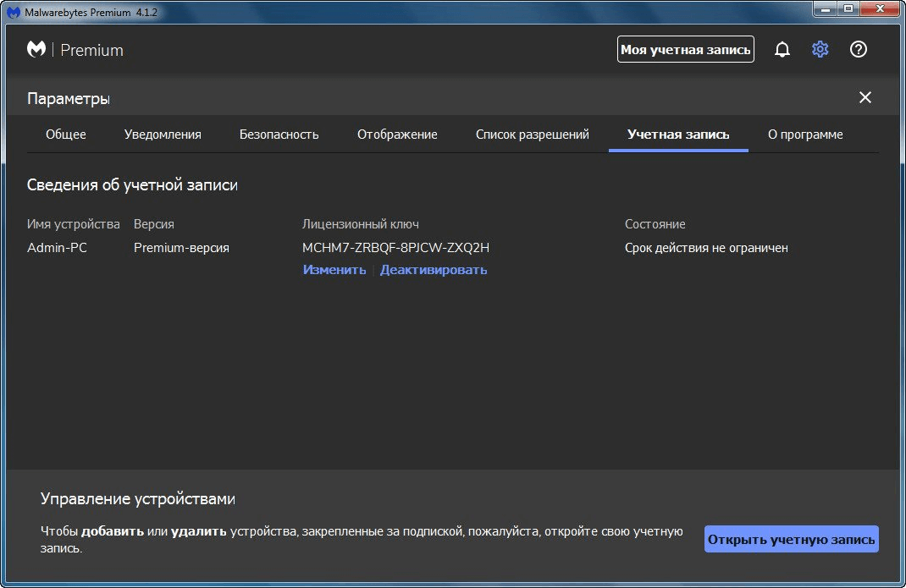Click the license key text MCHM7-ZRBQF-8PJCW-ZXQ2H
The height and width of the screenshot is (588, 906).
coord(395,248)
